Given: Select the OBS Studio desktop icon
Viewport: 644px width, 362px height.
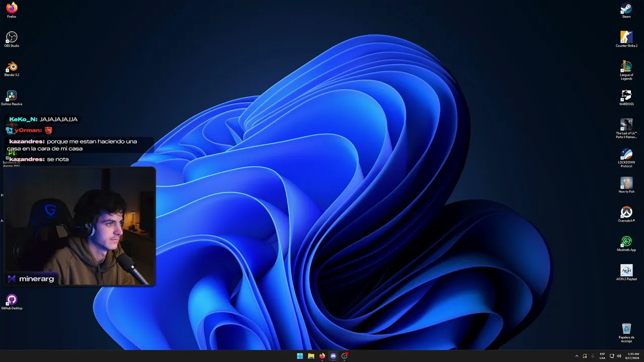Looking at the screenshot, I should (x=12, y=39).
